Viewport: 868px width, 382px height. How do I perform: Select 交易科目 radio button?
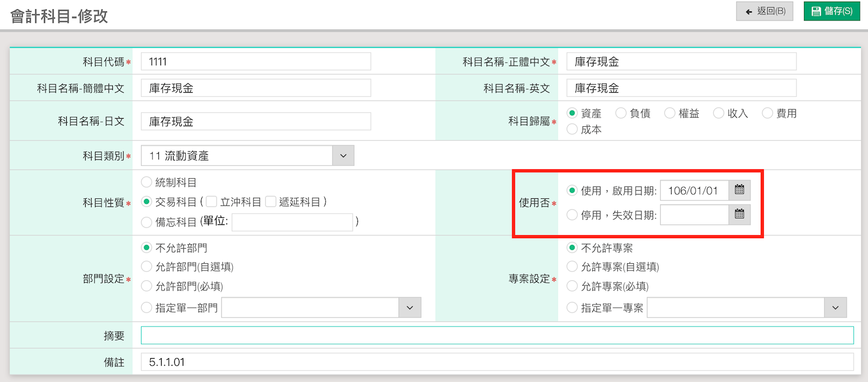tap(146, 202)
